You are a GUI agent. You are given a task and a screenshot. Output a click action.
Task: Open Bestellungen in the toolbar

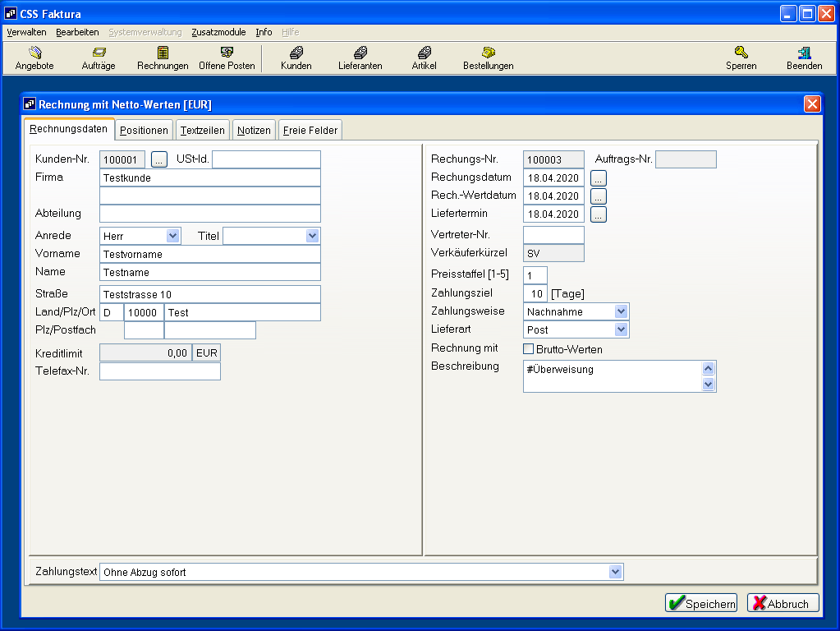tap(488, 58)
